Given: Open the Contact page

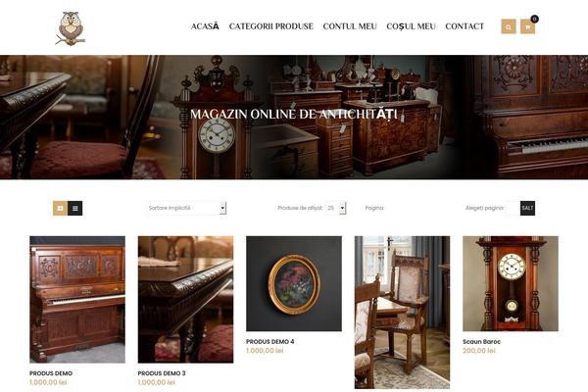Looking at the screenshot, I should [465, 26].
